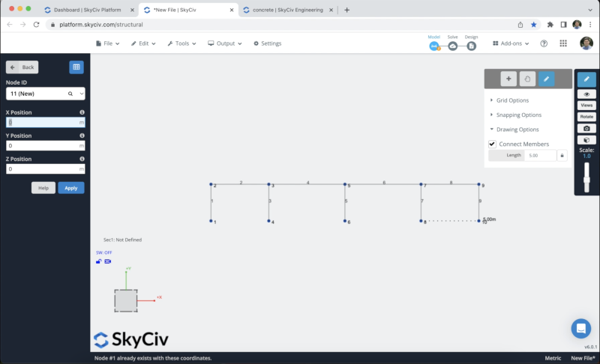Open the chat support bubble
This screenshot has width=600, height=364.
tap(580, 329)
